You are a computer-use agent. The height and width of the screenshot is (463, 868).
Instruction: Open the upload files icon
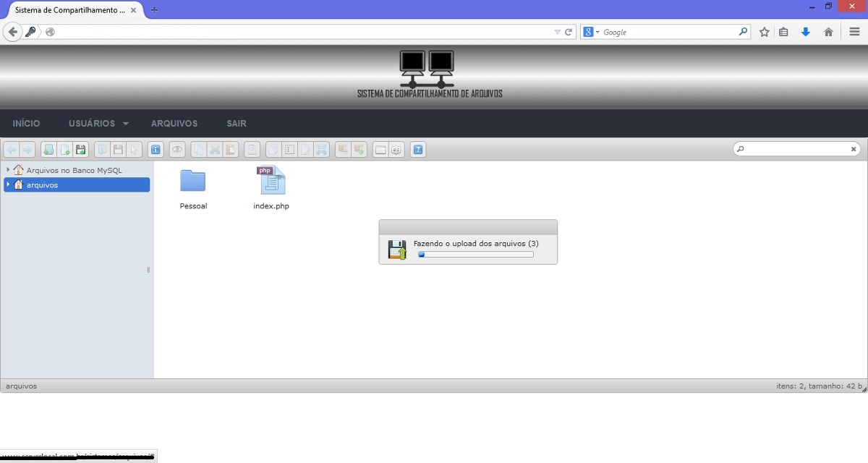81,150
